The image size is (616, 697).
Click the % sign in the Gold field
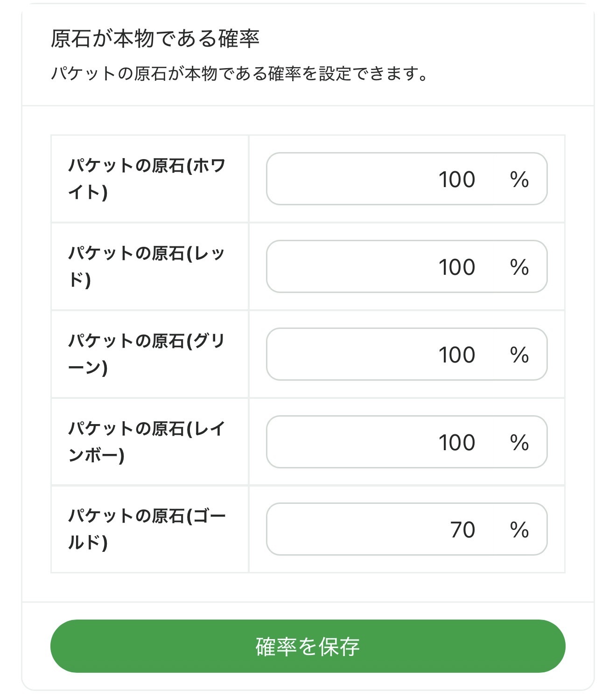pyautogui.click(x=519, y=530)
